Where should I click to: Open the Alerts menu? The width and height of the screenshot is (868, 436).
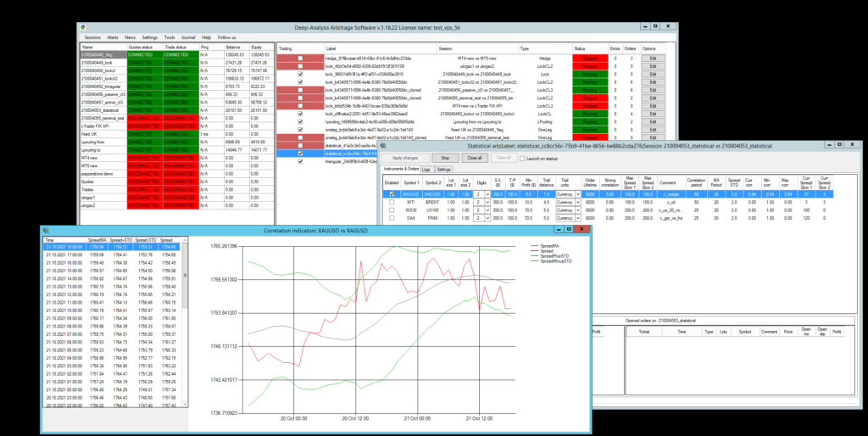113,37
